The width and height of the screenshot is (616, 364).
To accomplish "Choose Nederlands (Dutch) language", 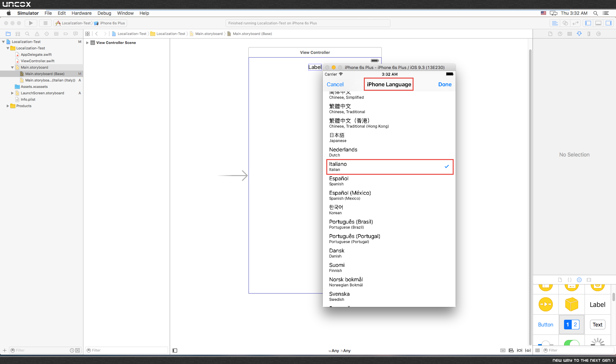I will [x=389, y=152].
